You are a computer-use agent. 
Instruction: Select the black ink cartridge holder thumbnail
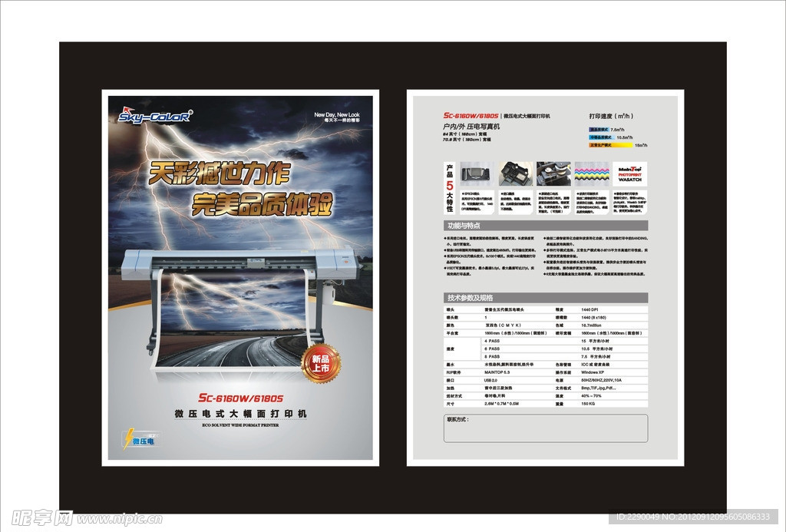516,173
